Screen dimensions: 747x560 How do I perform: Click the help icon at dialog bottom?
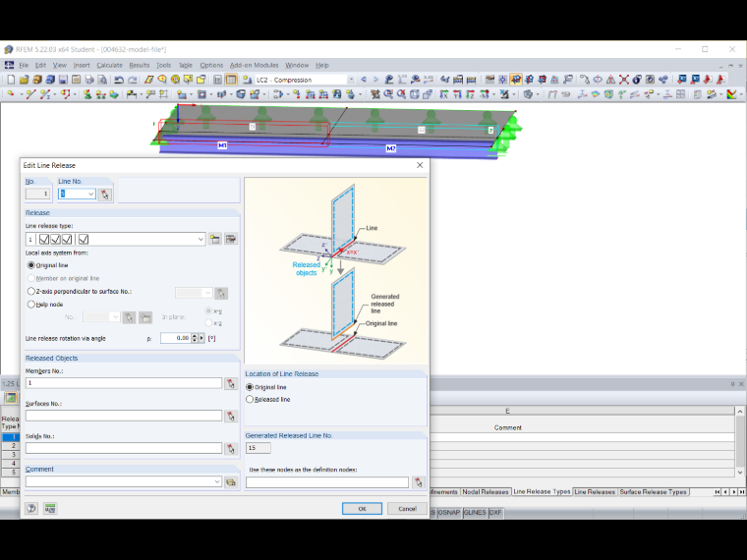pos(31,508)
